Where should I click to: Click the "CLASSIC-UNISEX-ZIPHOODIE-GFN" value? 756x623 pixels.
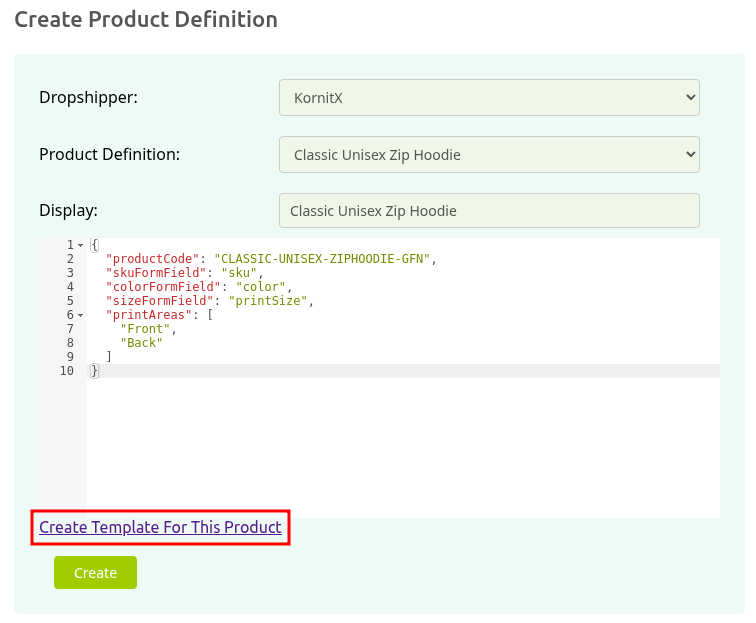(x=322, y=258)
